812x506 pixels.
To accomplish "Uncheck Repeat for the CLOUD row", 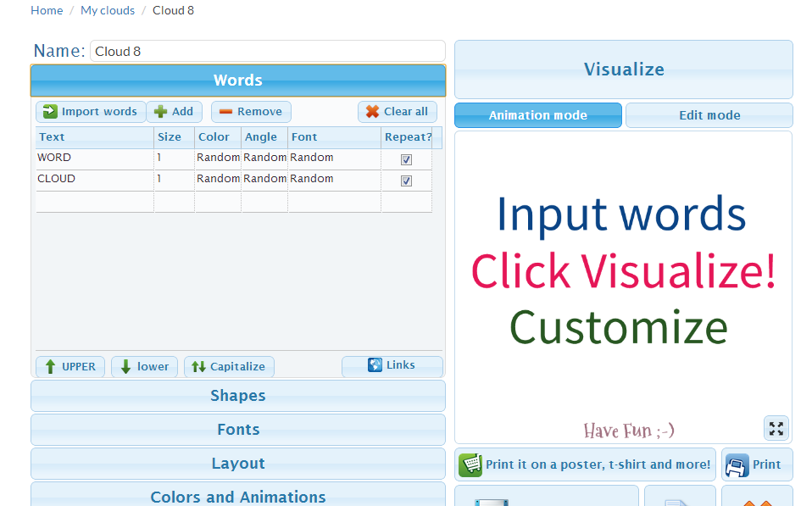I will pyautogui.click(x=407, y=181).
